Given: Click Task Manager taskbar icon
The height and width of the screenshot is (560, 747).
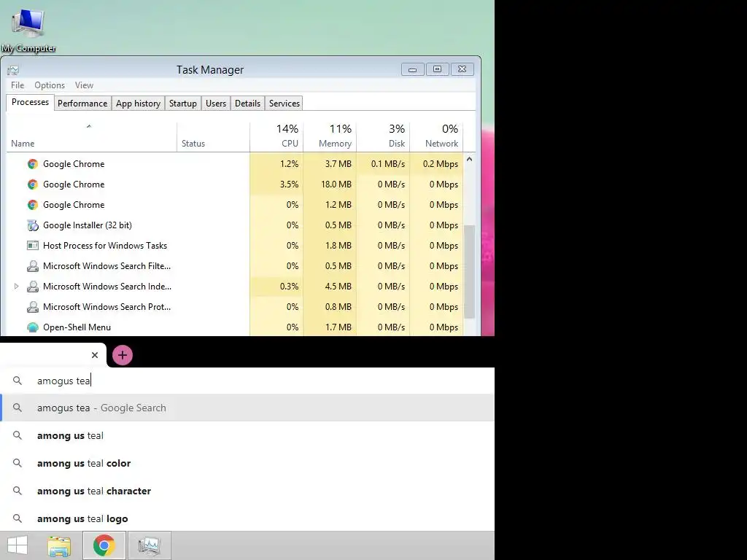Looking at the screenshot, I should [x=149, y=545].
